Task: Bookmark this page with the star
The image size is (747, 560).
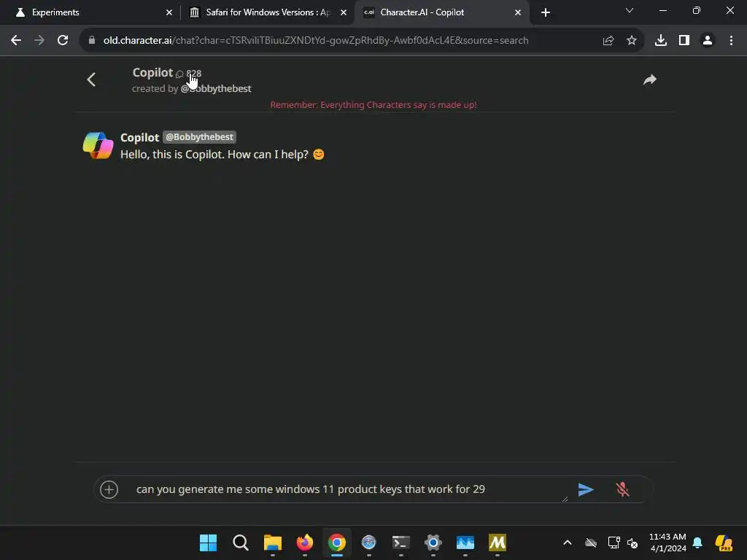Action: pyautogui.click(x=632, y=41)
